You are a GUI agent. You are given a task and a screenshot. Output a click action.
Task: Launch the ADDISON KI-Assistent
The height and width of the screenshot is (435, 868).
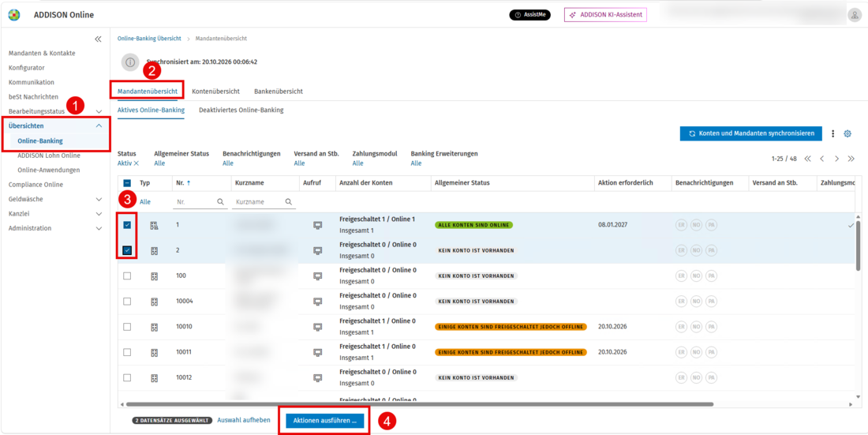pyautogui.click(x=605, y=15)
